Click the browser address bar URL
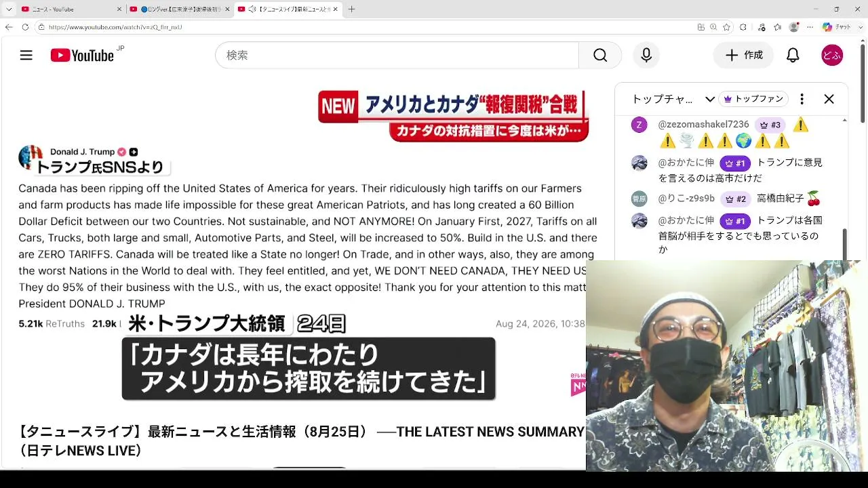The width and height of the screenshot is (868, 488). click(115, 27)
